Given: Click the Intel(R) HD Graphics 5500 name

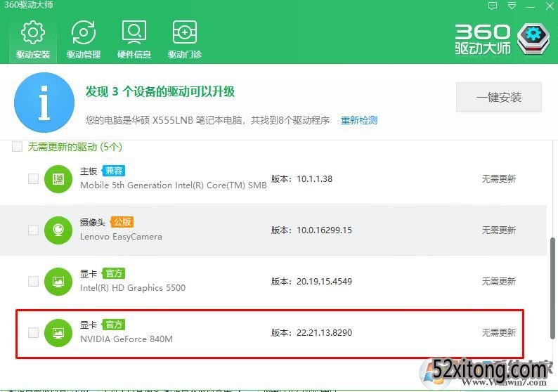Looking at the screenshot, I should coord(133,288).
